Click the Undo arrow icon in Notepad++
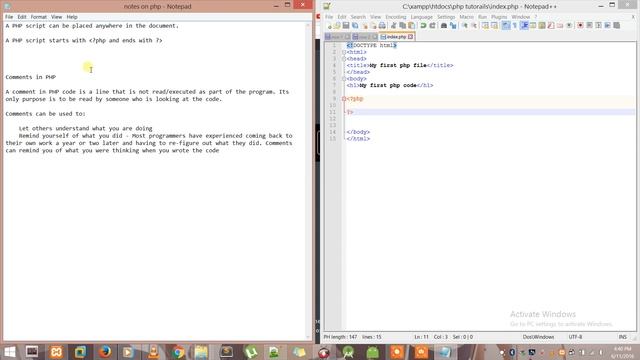640x360 pixels. point(423,26)
